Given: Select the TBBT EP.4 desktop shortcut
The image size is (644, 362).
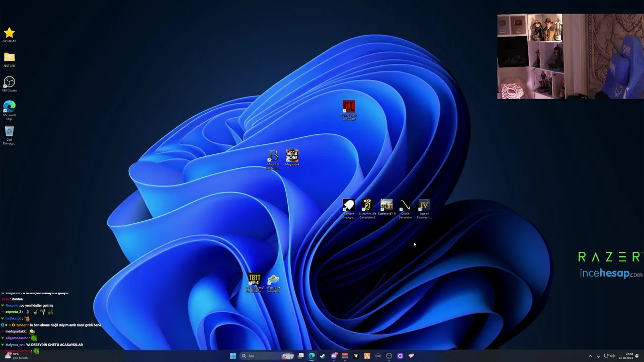Looking at the screenshot, I should click(x=255, y=283).
